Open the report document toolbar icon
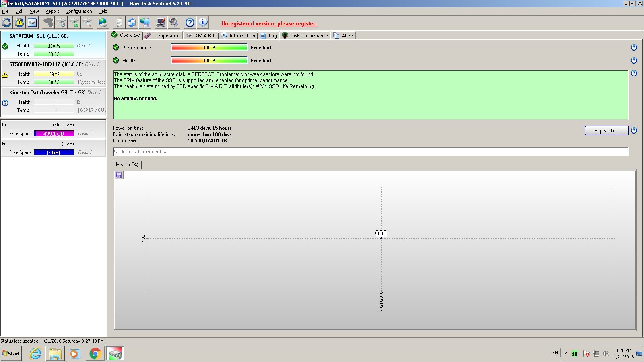 click(x=119, y=23)
